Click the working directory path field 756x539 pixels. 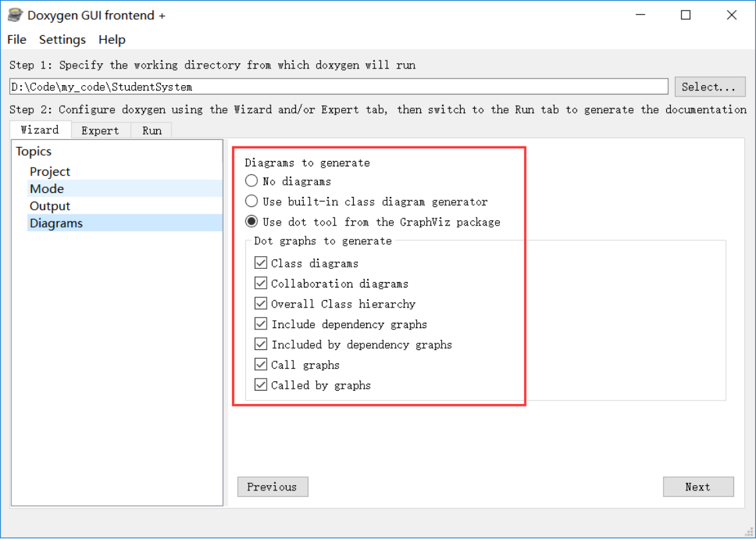pos(338,87)
